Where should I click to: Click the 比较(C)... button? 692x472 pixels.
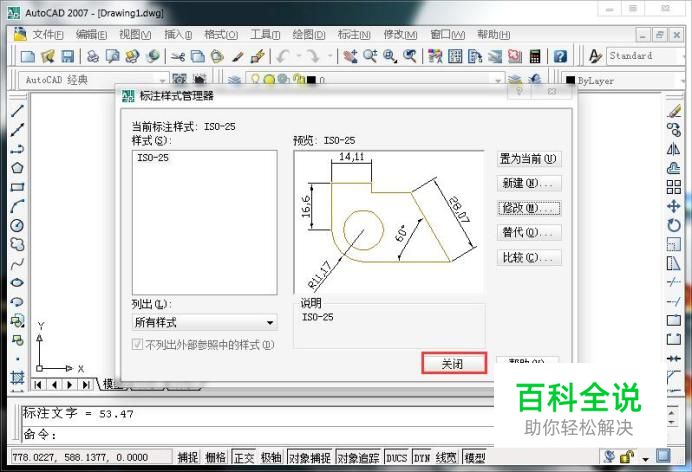click(529, 257)
